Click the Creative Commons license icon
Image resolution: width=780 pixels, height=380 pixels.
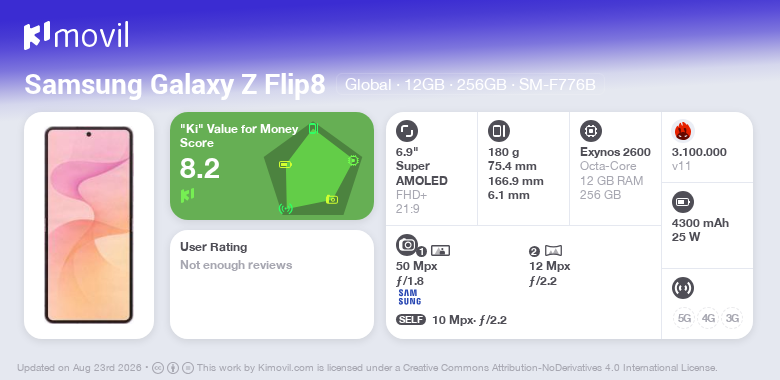[x=158, y=368]
